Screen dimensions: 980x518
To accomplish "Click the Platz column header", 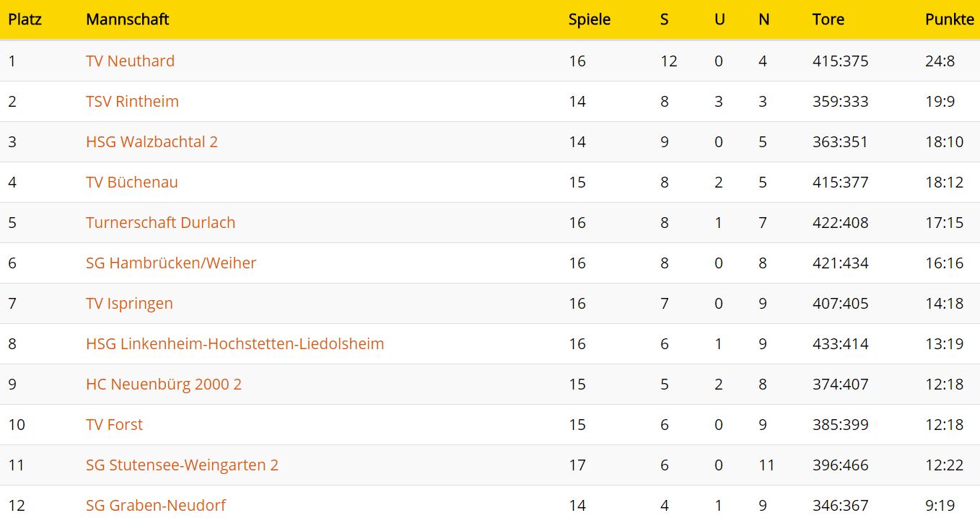I will pos(25,19).
